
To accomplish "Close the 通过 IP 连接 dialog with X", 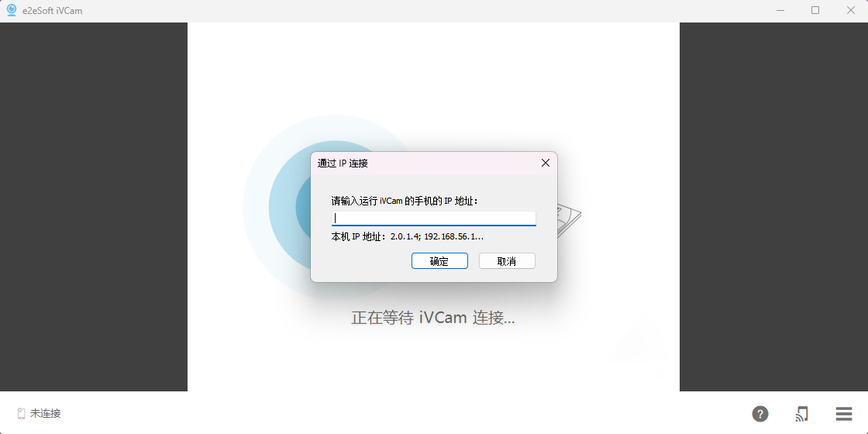I will click(x=546, y=163).
